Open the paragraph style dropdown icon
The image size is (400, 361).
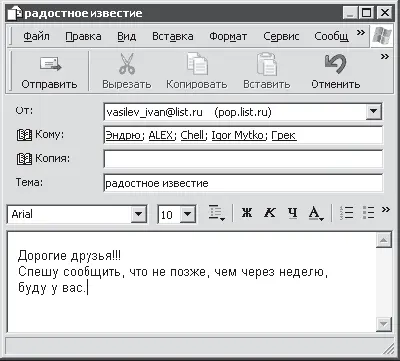pyautogui.click(x=217, y=213)
